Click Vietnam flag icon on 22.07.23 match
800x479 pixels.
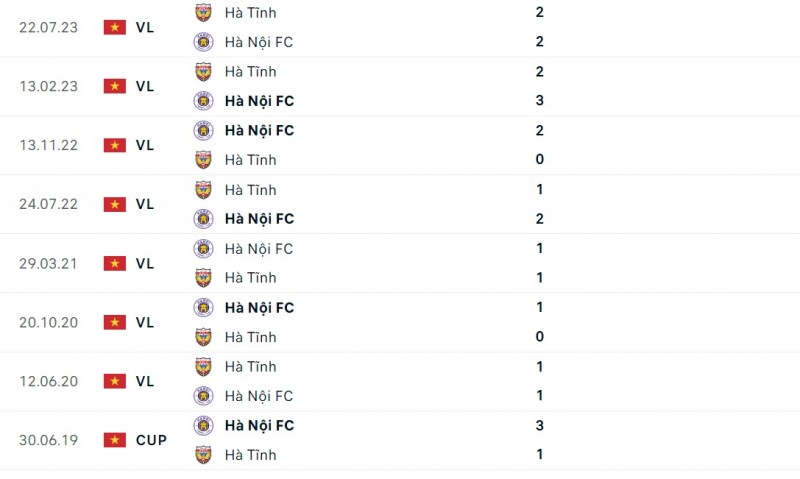(x=114, y=27)
